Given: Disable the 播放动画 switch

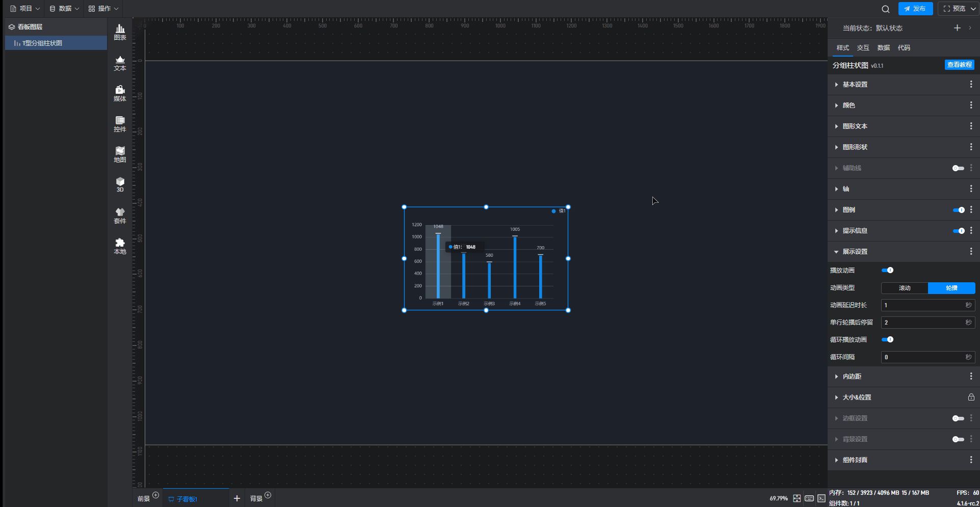Looking at the screenshot, I should pos(887,271).
